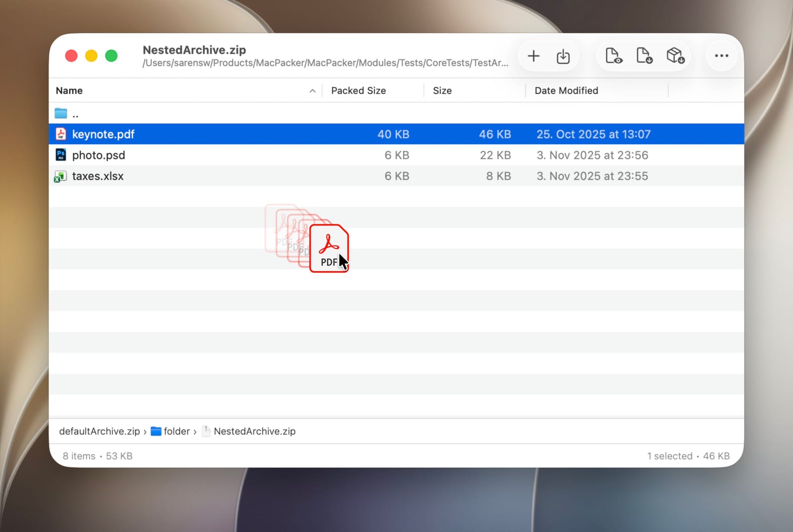Click the date '3. Nov 2025 at 23:56'

[x=592, y=155]
